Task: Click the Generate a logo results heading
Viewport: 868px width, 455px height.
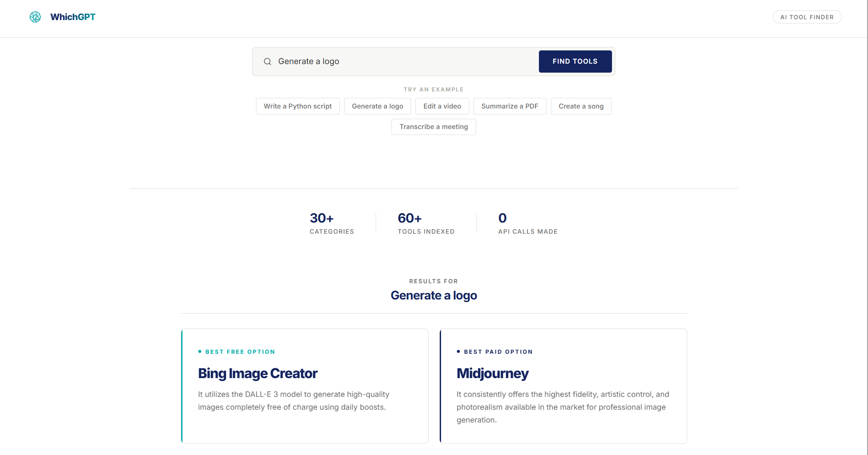Action: tap(434, 295)
